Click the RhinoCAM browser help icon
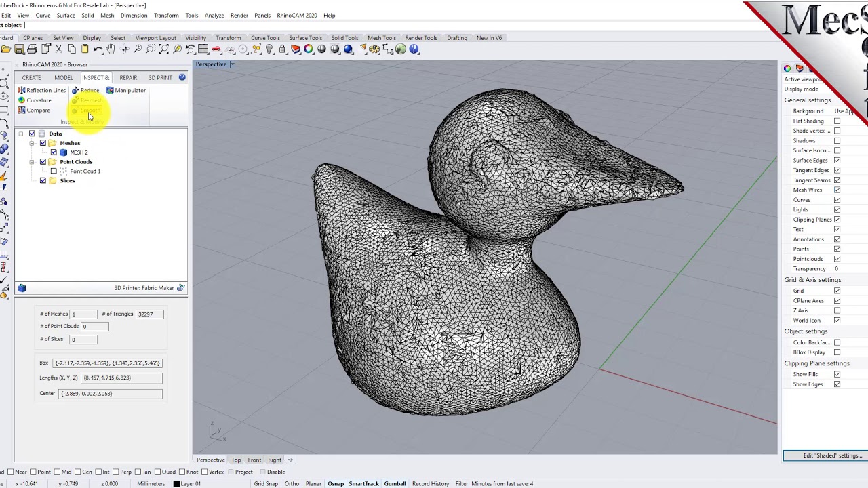Screen dimensions: 868x488 click(182, 77)
